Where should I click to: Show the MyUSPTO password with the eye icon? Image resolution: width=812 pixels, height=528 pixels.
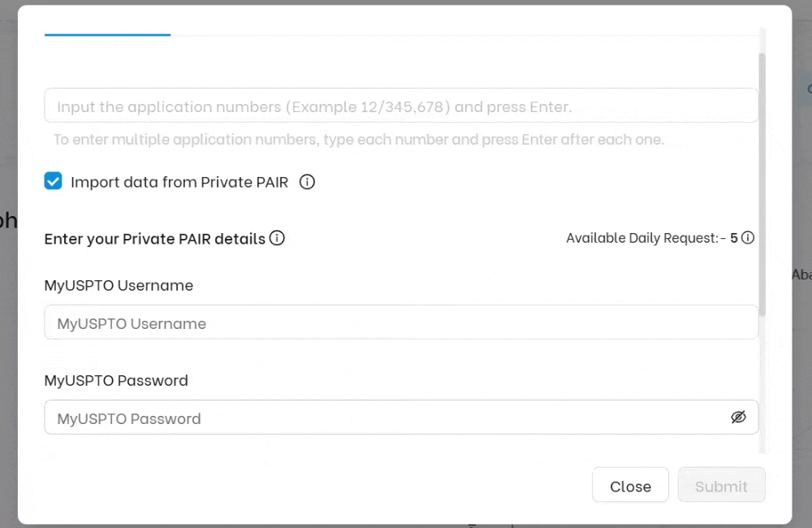coord(738,417)
